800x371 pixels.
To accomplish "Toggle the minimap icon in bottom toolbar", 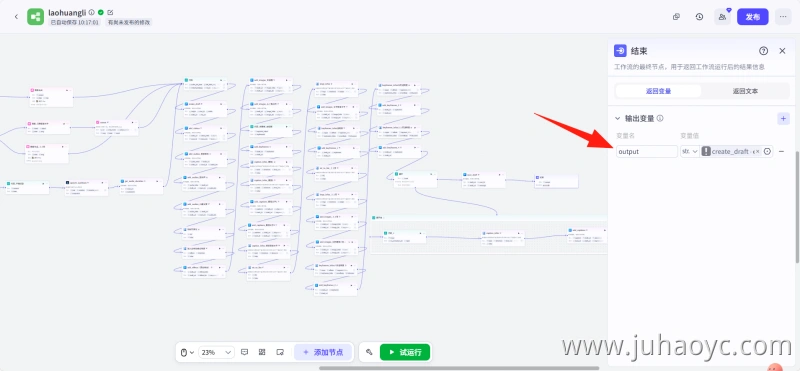I will click(280, 352).
